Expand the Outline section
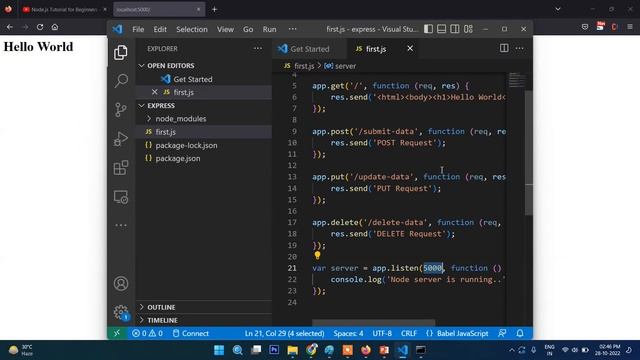 (142, 307)
